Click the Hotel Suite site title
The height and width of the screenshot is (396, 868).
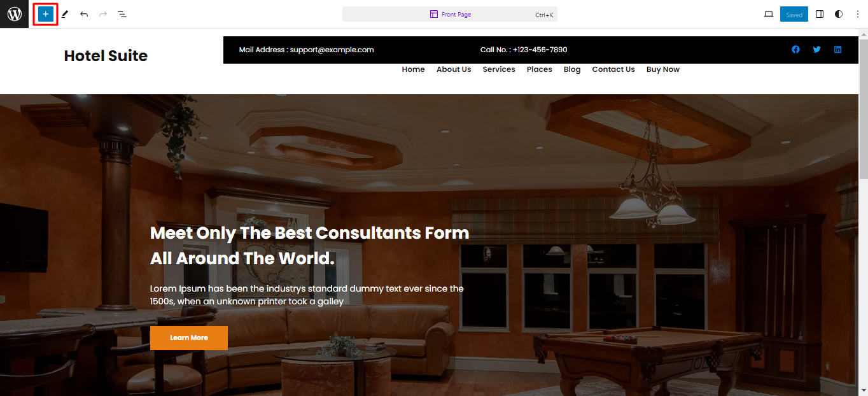[106, 56]
